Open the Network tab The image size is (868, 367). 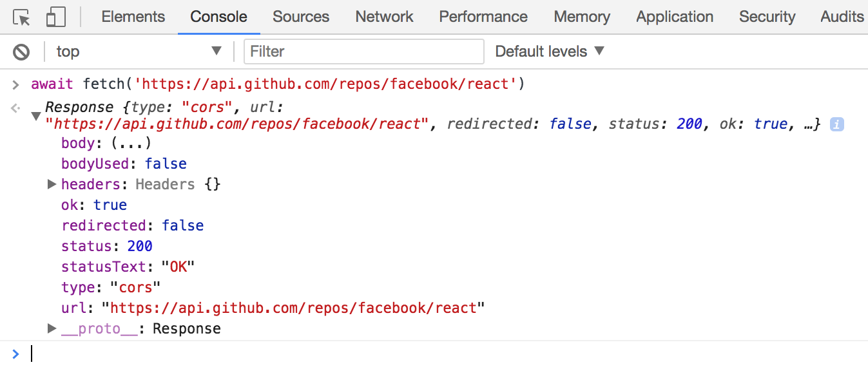coord(384,17)
